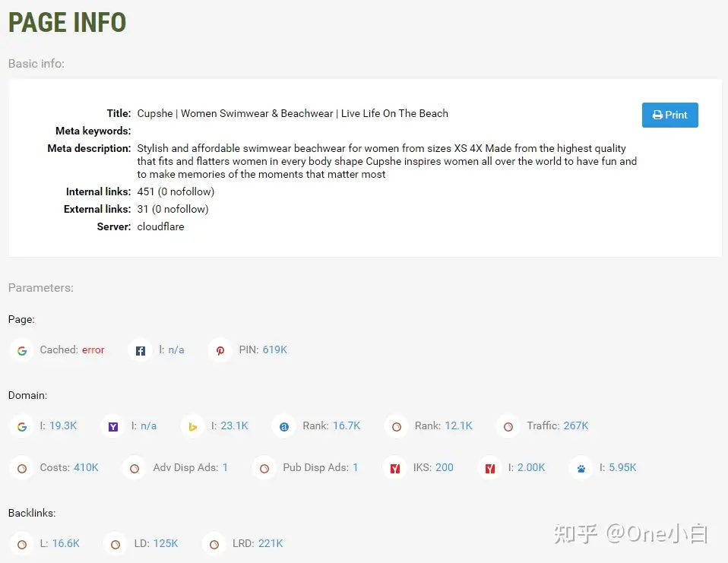Open Adv Disp Ads value 1

[x=225, y=467]
